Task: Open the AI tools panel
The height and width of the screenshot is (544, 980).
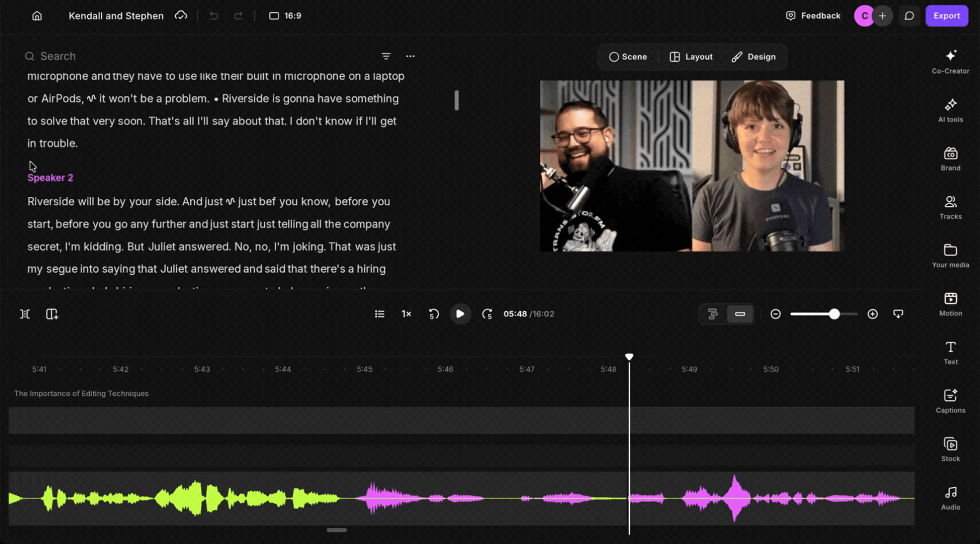Action: pos(950,110)
